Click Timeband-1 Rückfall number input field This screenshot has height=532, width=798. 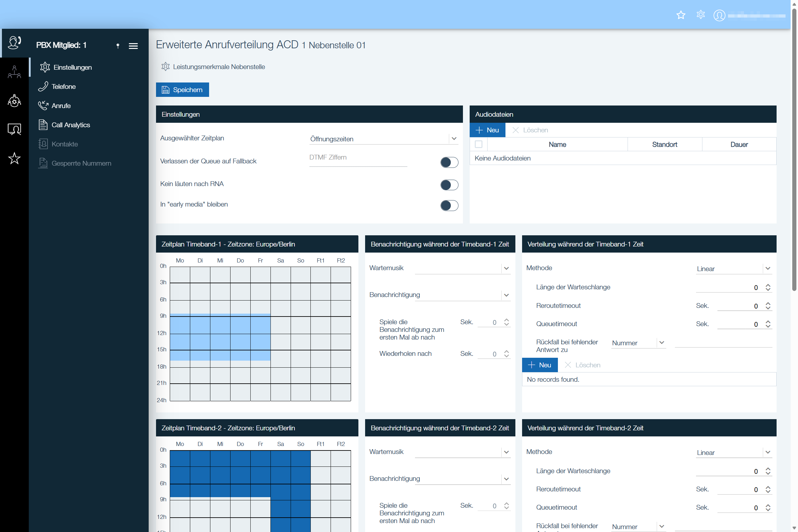pyautogui.click(x=723, y=342)
